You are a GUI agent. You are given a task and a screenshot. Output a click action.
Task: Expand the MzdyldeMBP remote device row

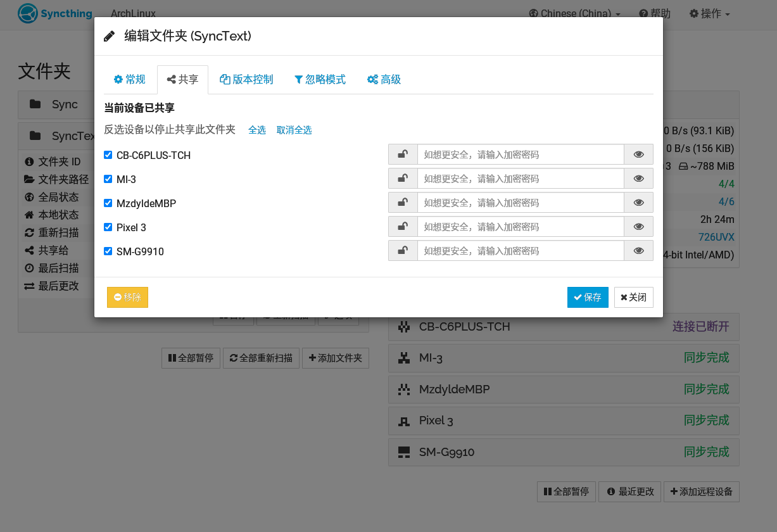coord(564,389)
